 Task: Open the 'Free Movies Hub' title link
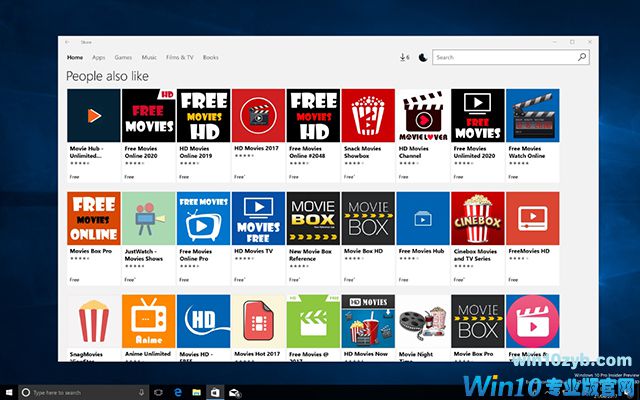point(421,251)
